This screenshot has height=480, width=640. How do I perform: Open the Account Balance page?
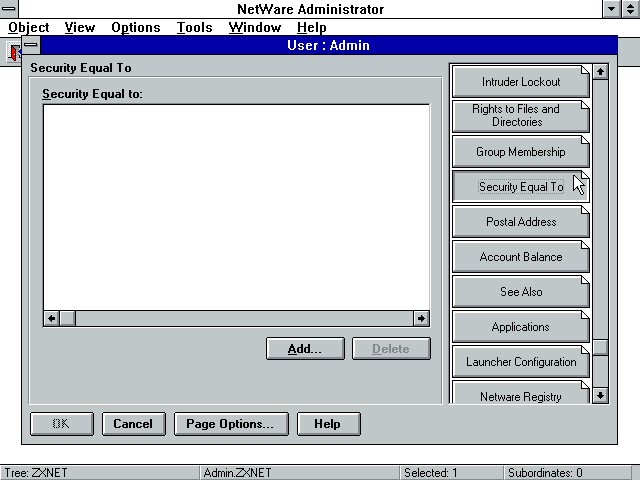(x=521, y=257)
